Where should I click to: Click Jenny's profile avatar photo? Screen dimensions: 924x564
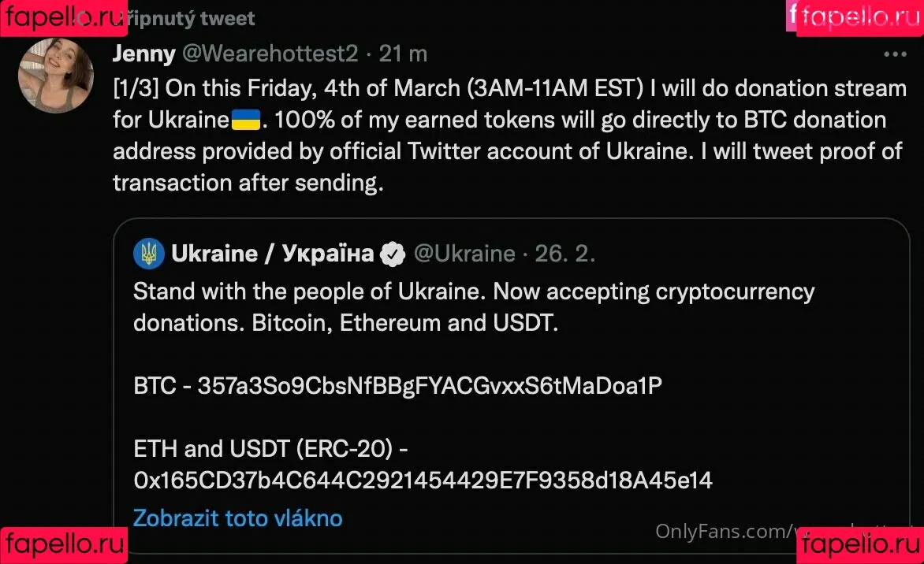click(x=56, y=76)
